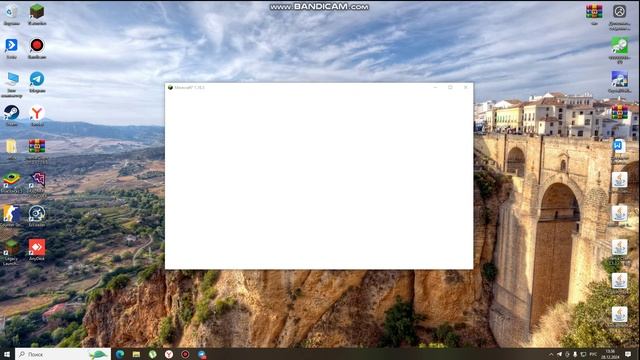Click the taskbar search box
The image size is (640, 360).
pos(63,354)
